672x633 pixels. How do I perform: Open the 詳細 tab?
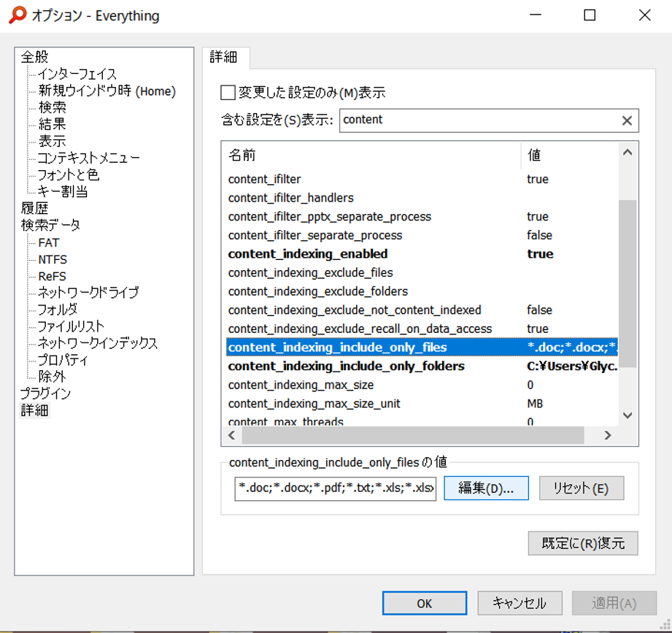tap(224, 57)
